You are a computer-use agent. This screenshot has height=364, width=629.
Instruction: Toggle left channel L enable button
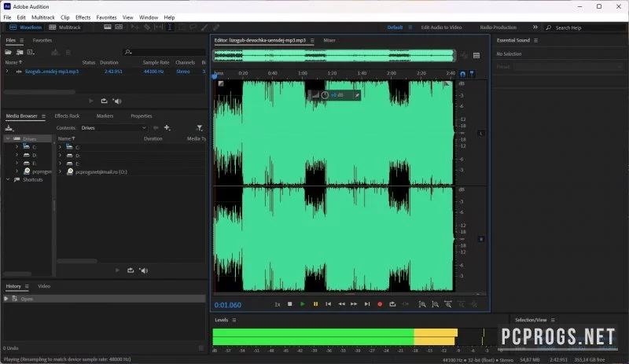481,133
